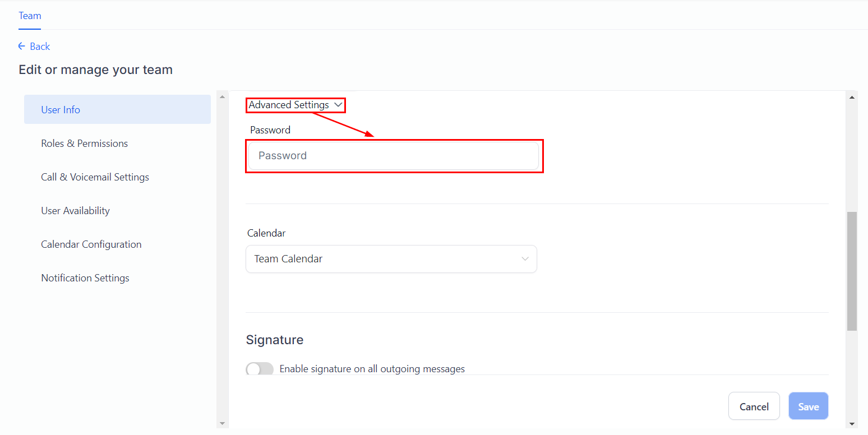
Task: Collapse the Advanced Settings chevron
Action: point(338,105)
